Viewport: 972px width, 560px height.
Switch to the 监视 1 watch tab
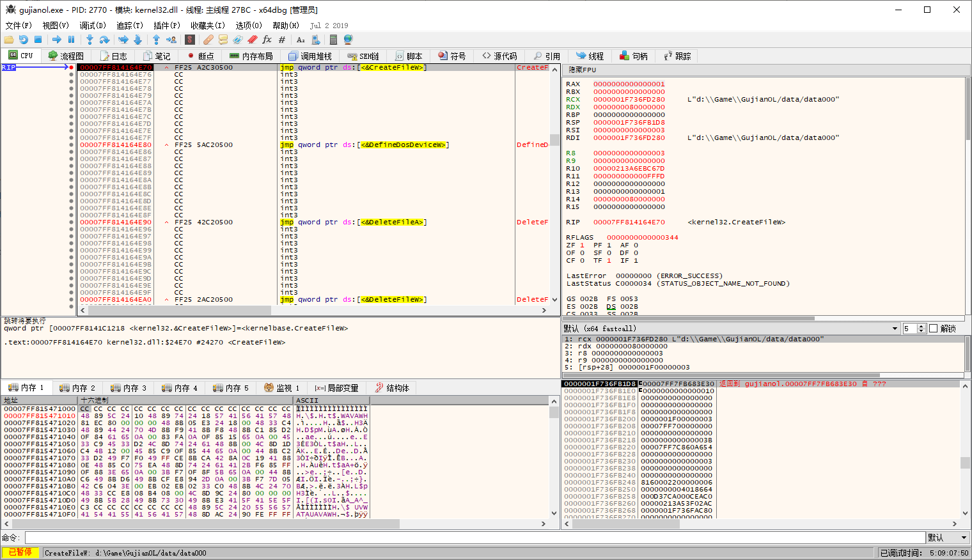click(282, 387)
